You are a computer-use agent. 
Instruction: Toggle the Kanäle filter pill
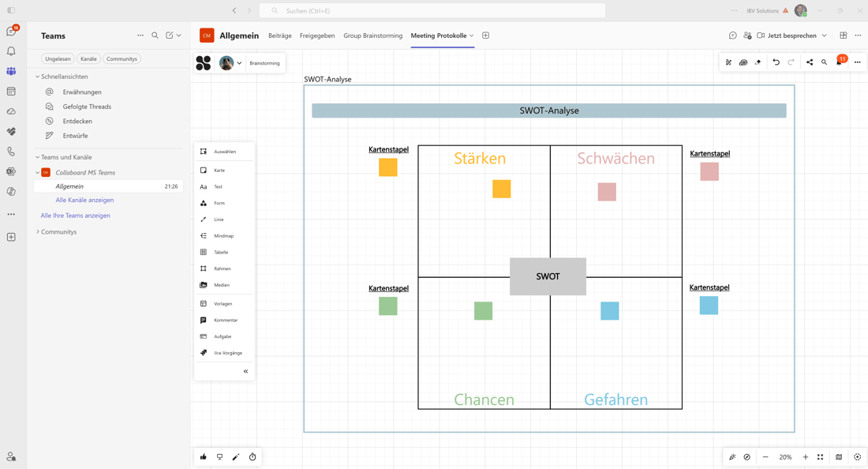(88, 58)
